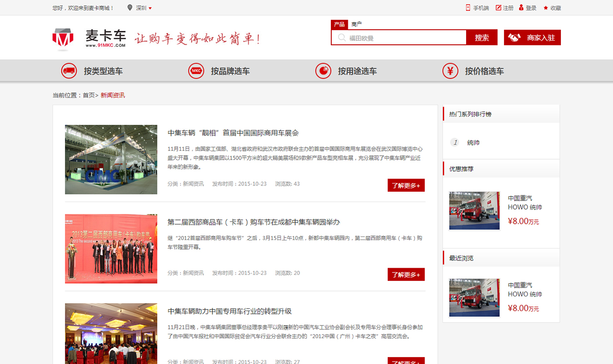Click the handshake icon on 商家入驻
Viewport: 613px width, 364px height.
click(515, 37)
